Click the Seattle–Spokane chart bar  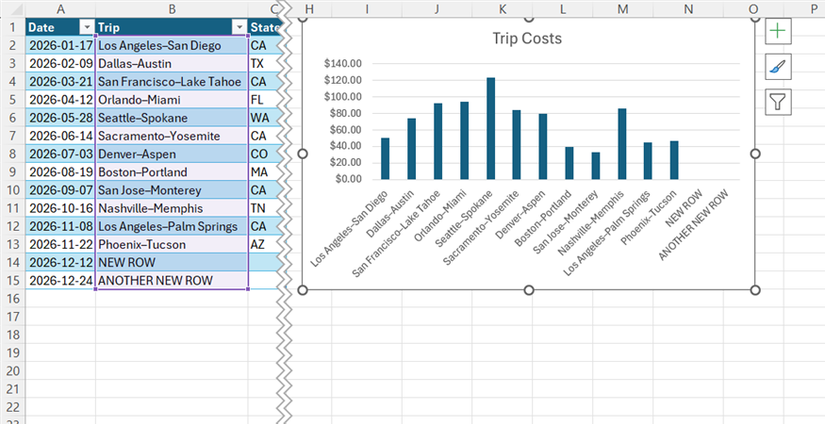click(x=490, y=128)
